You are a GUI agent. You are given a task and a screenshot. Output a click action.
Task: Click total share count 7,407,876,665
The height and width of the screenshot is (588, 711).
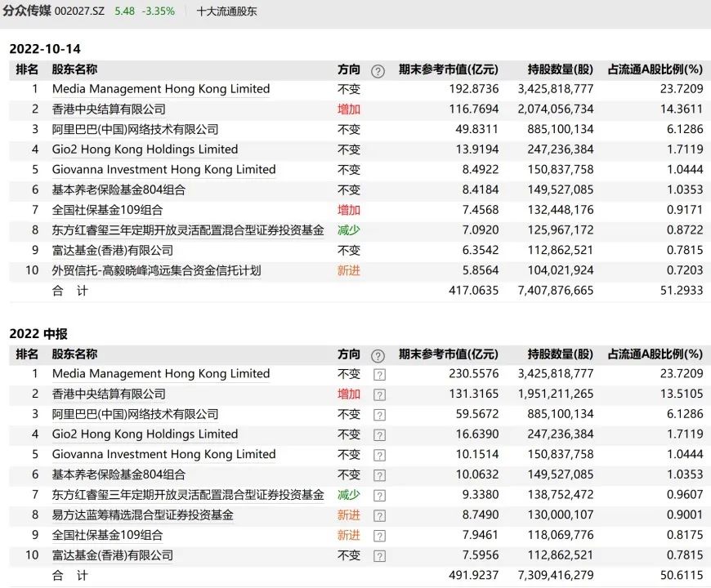pos(556,291)
